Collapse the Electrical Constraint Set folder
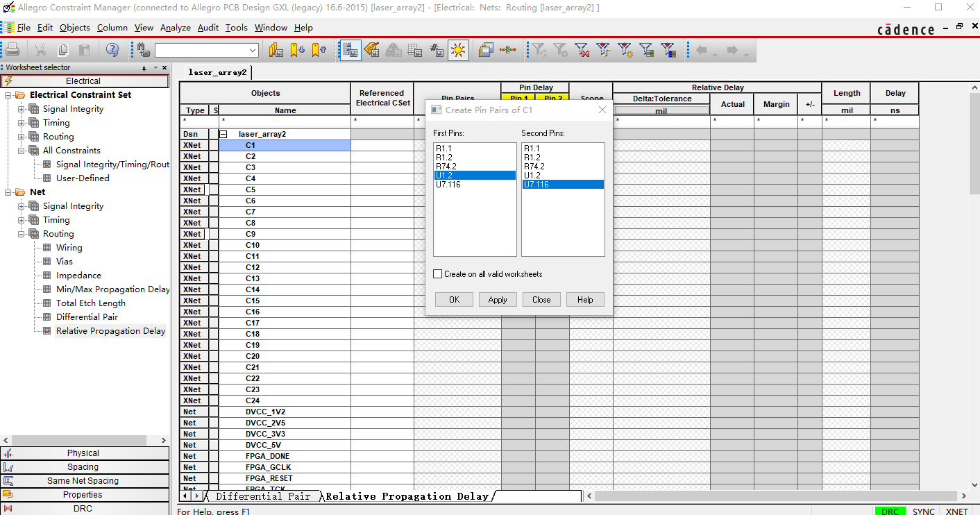This screenshot has height=515, width=980. tap(9, 95)
